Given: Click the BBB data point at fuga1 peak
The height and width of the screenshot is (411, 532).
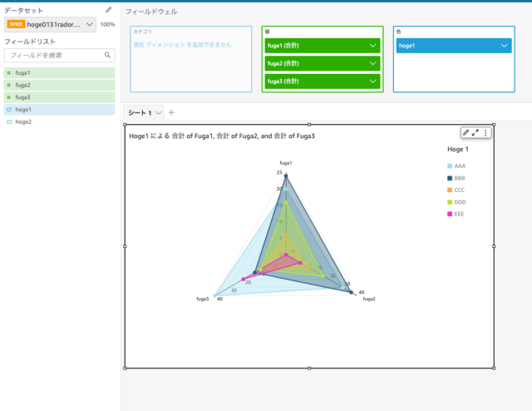Looking at the screenshot, I should [x=286, y=176].
